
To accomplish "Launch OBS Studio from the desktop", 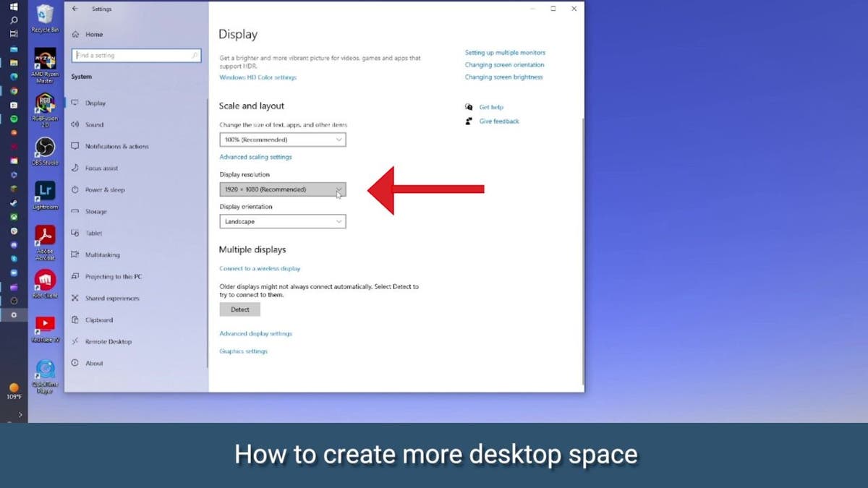I will (x=45, y=150).
